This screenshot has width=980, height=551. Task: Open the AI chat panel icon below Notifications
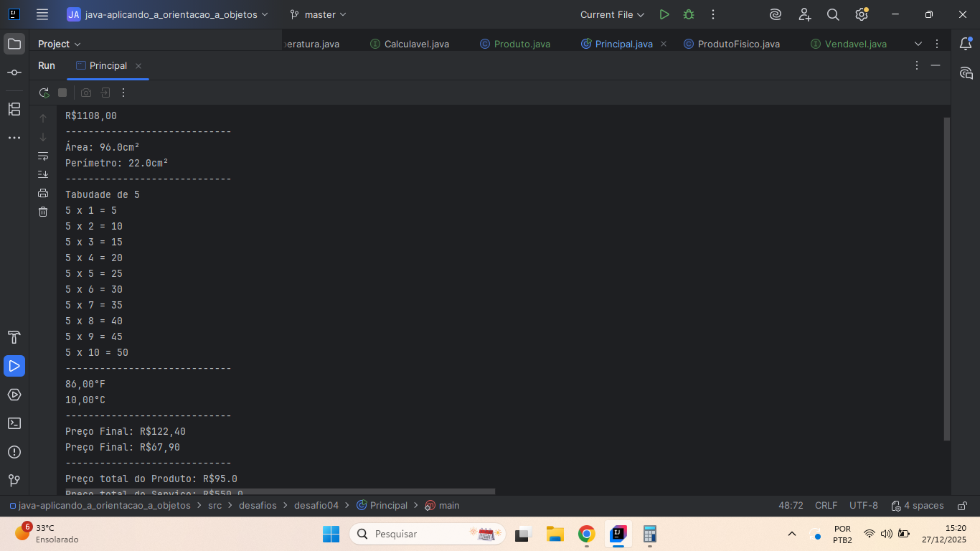click(966, 72)
